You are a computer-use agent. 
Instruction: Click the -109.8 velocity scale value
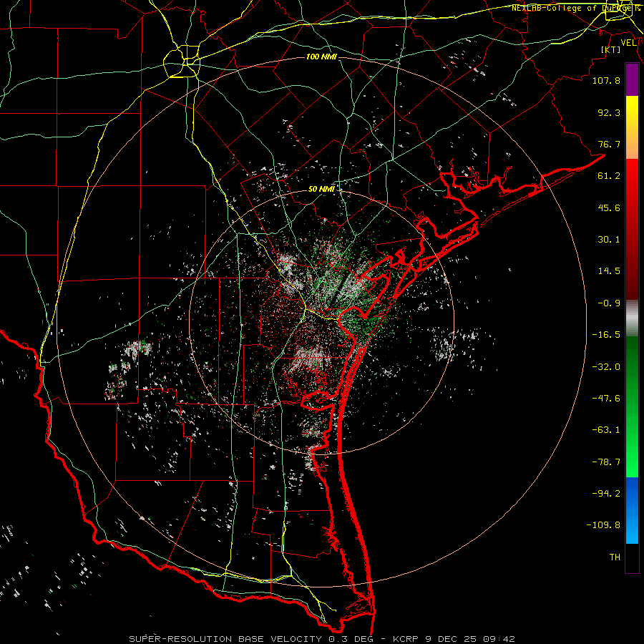pyautogui.click(x=603, y=525)
